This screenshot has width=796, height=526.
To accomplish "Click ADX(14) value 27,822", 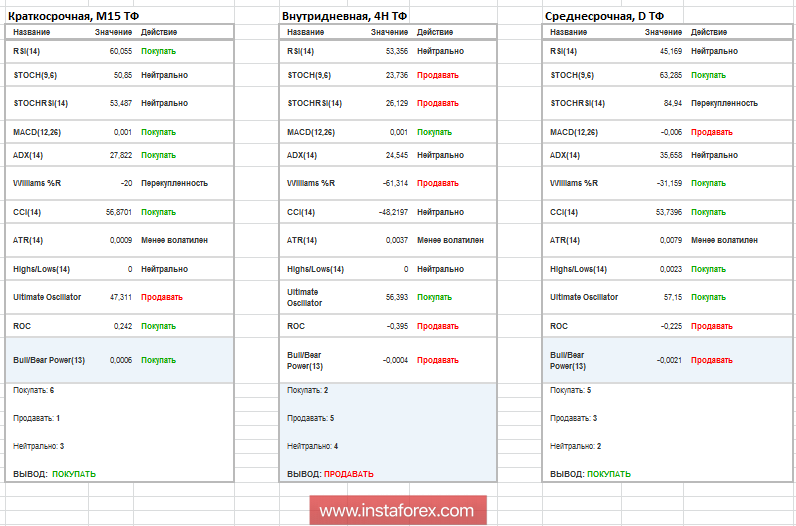I will 121,155.
